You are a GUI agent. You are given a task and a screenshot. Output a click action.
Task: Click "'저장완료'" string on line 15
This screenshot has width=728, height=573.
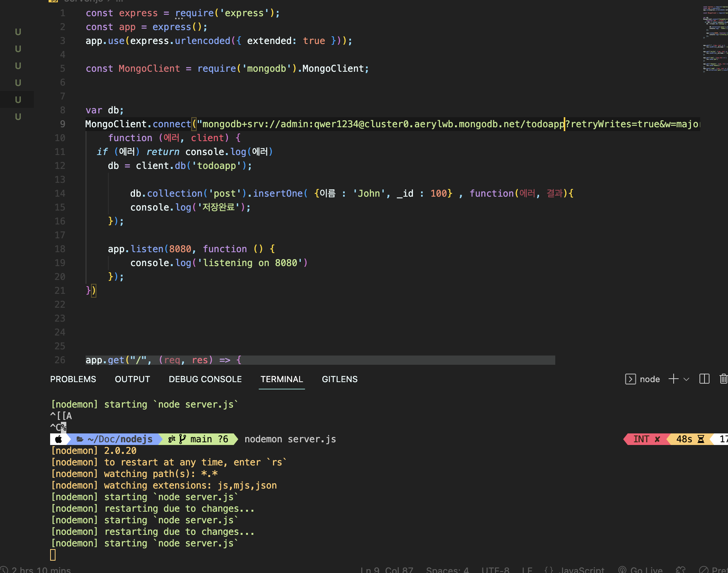pyautogui.click(x=219, y=207)
